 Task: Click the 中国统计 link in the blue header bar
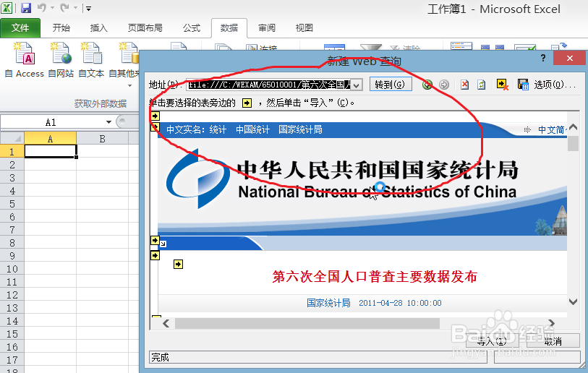(252, 129)
